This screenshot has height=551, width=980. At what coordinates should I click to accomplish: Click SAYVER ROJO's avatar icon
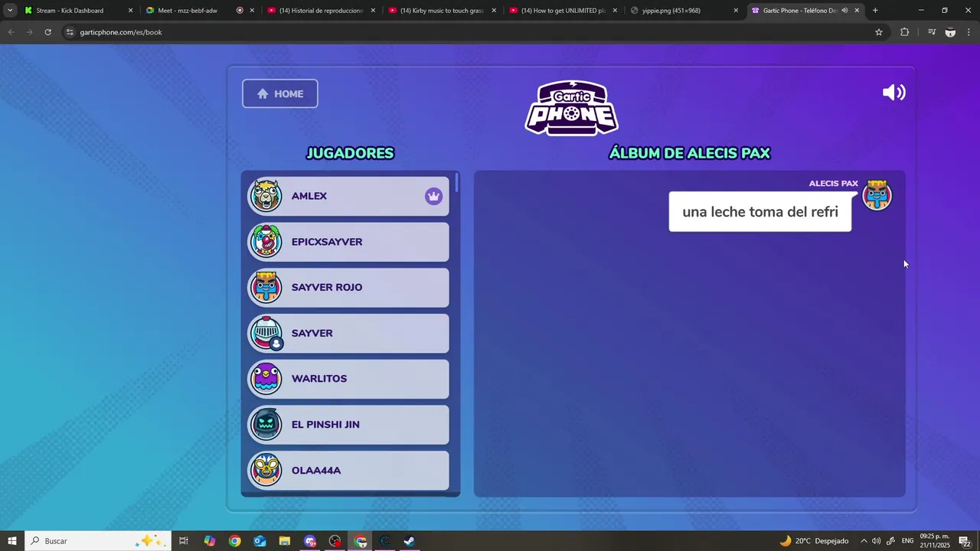click(266, 287)
